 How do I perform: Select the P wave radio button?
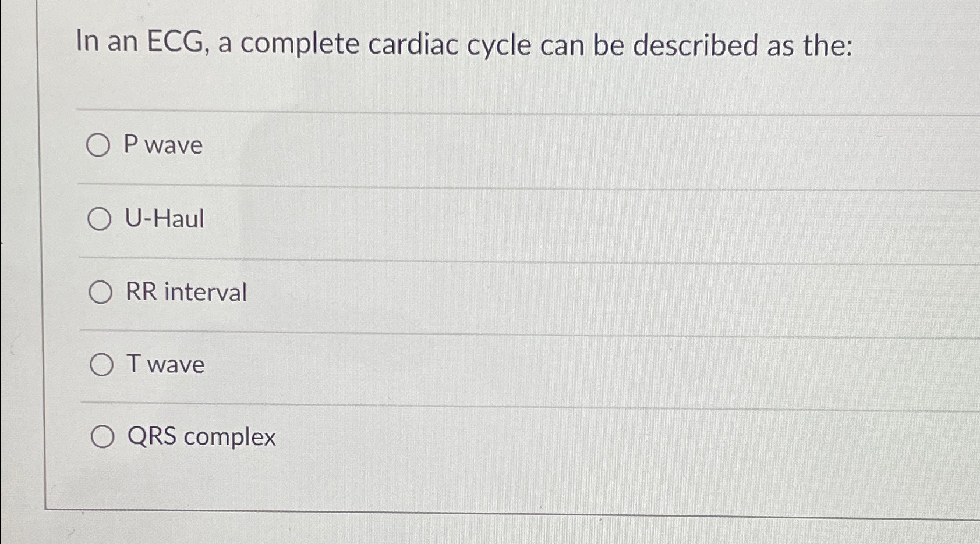[100, 145]
